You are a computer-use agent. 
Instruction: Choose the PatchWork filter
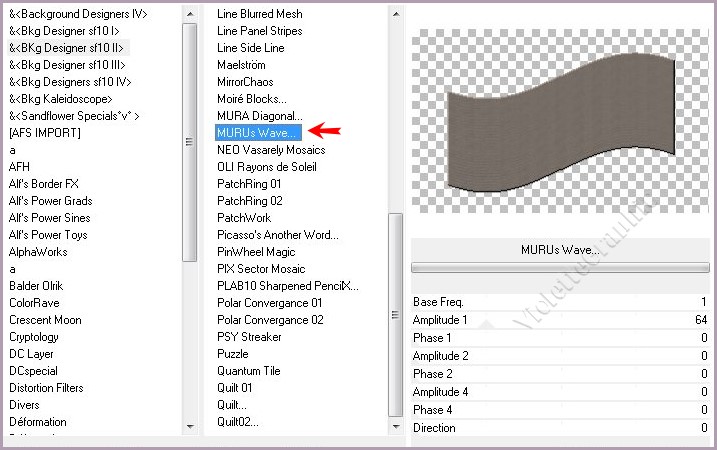click(x=244, y=218)
